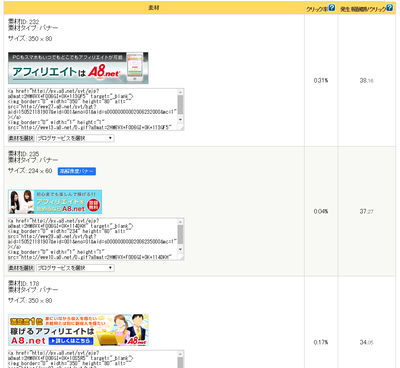Click scroll-up arrow in material 232 code box
This screenshot has width=400, height=368.
tap(181, 92)
